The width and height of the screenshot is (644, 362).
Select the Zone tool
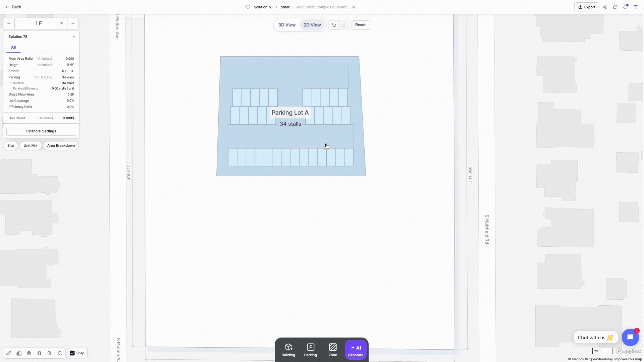point(332,350)
